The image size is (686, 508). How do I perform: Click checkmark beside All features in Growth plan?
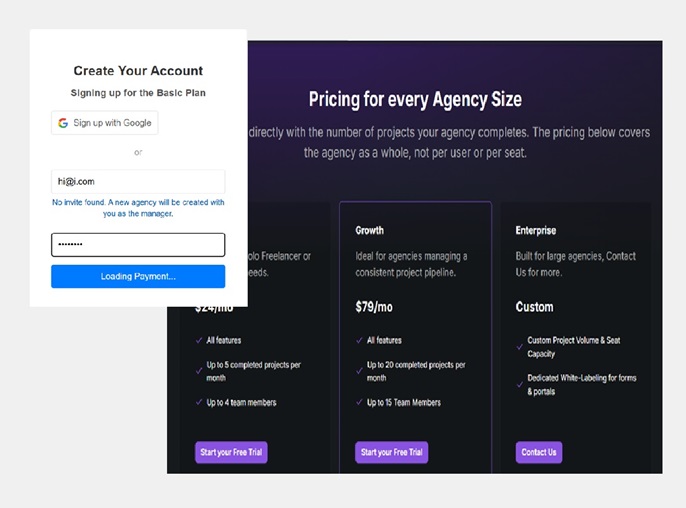(x=359, y=341)
